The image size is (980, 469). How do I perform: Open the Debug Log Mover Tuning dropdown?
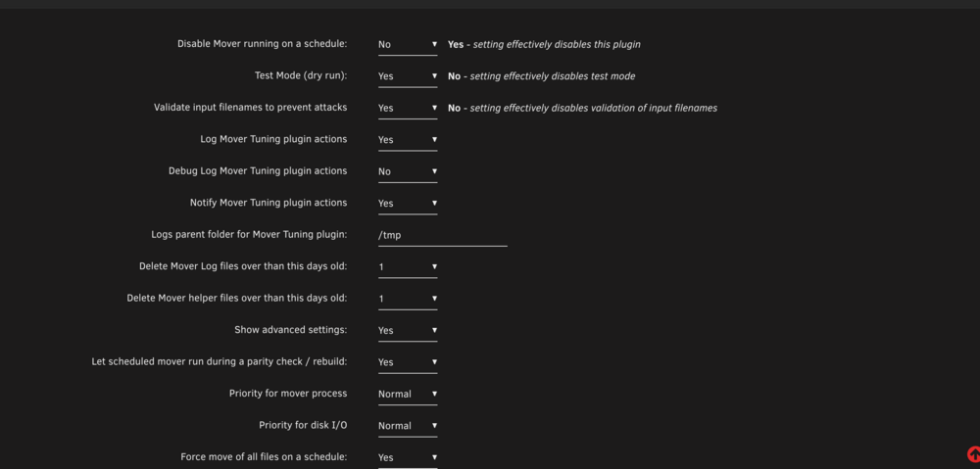408,171
